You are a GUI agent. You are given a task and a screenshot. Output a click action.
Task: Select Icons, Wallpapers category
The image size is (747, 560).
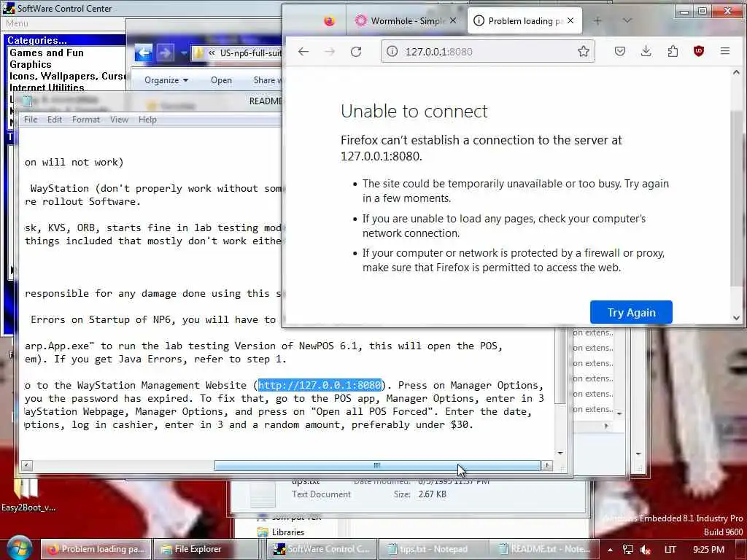[x=67, y=76]
